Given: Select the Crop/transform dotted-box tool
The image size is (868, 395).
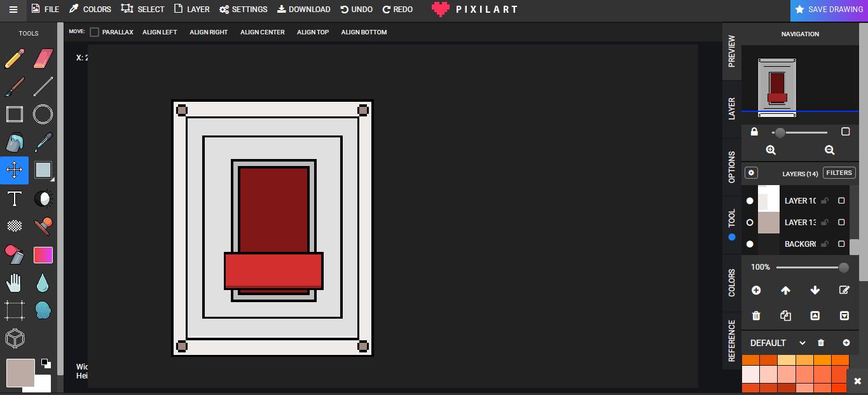Looking at the screenshot, I should click(x=15, y=310).
